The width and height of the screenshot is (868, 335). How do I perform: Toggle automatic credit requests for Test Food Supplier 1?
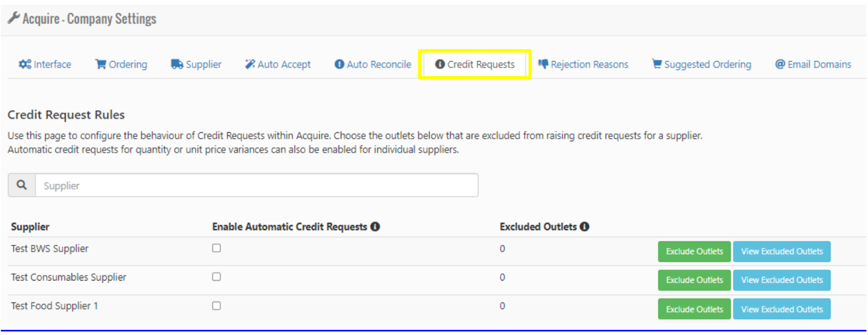[217, 306]
